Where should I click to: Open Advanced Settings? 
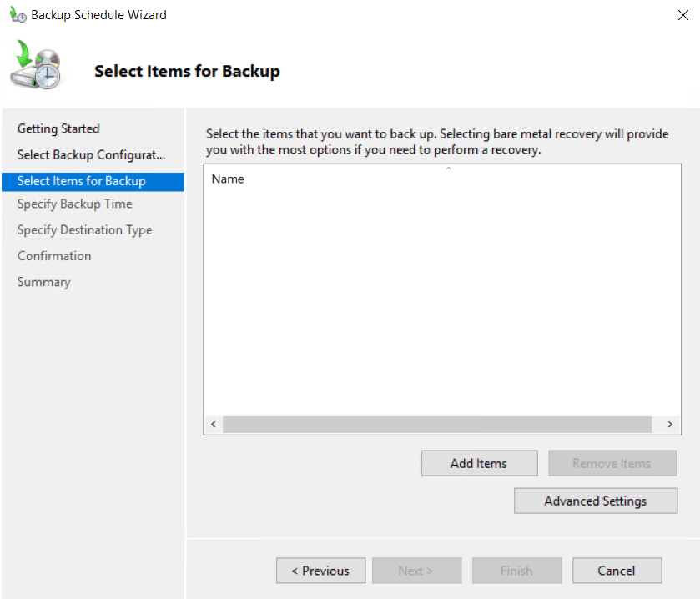[x=595, y=501]
